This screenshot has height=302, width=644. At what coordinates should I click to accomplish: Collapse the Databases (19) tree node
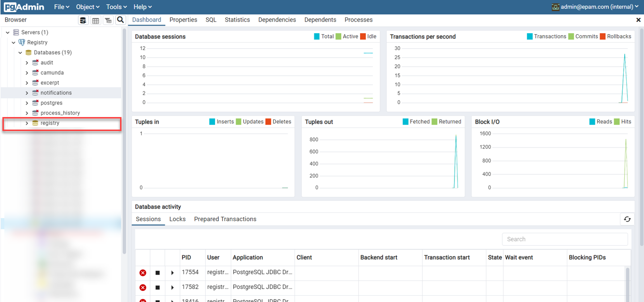click(20, 53)
